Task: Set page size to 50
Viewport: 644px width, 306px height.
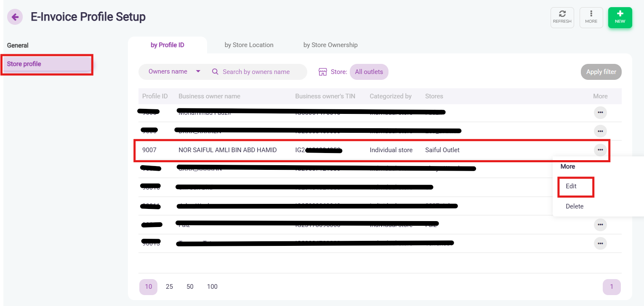Action: click(190, 287)
